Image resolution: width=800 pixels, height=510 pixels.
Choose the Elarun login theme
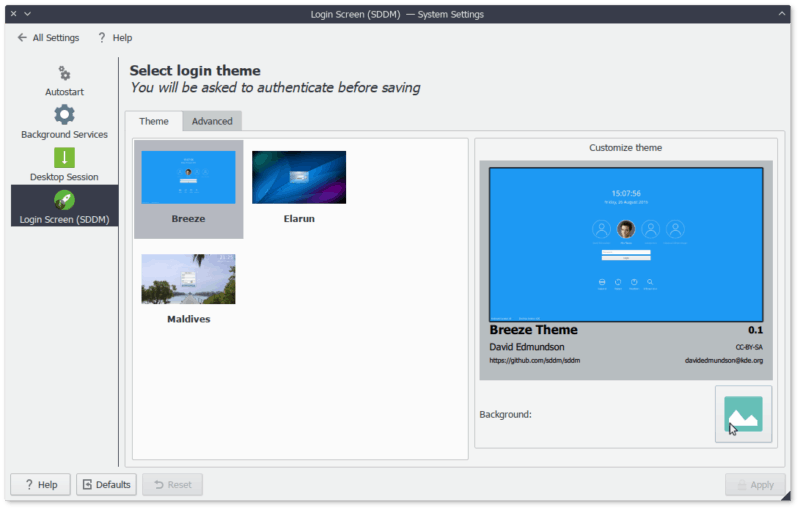[x=298, y=187]
